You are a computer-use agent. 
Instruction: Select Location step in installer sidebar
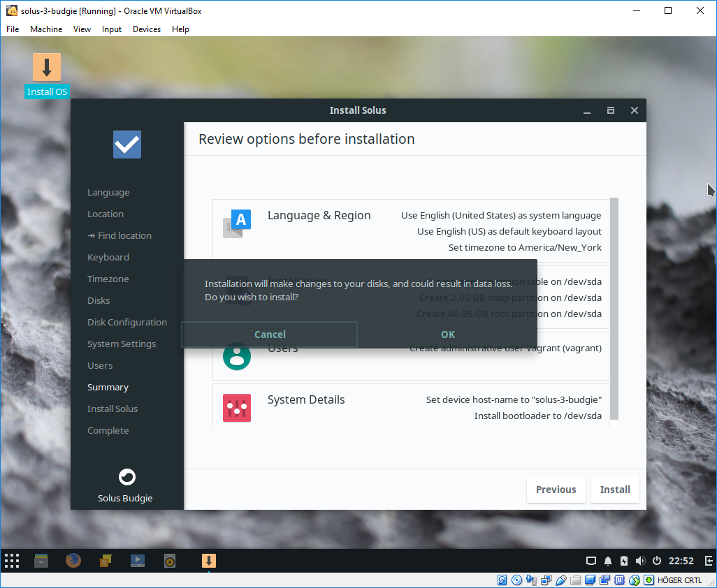106,214
